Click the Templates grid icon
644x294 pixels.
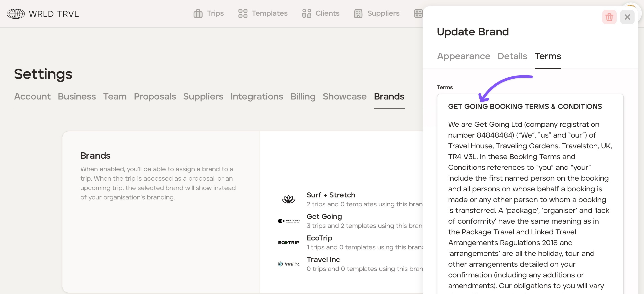(243, 13)
